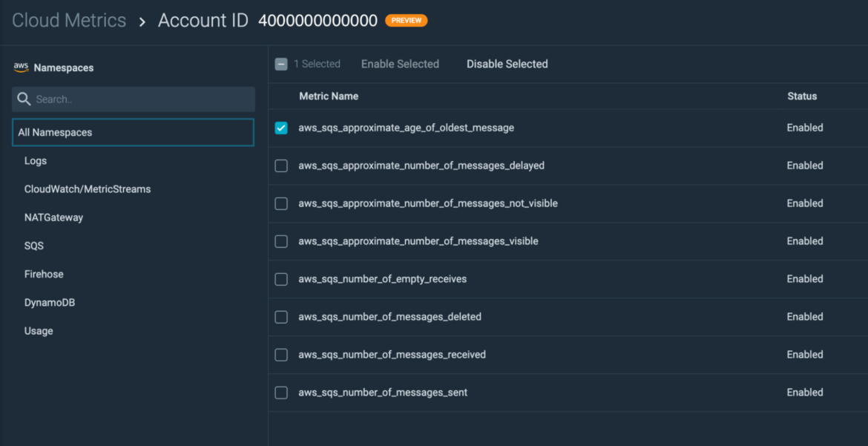Click Enabled status of empty_receives row

pos(805,279)
